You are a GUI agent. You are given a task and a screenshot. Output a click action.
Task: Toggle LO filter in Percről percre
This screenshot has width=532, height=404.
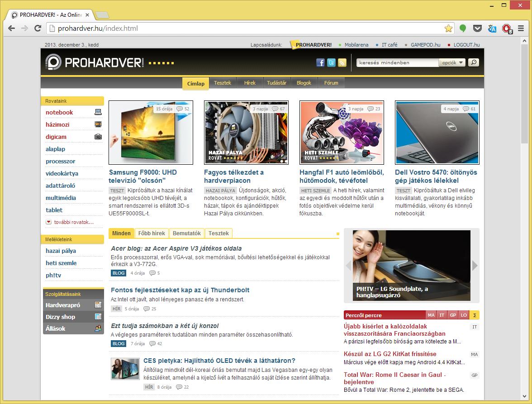pos(464,315)
